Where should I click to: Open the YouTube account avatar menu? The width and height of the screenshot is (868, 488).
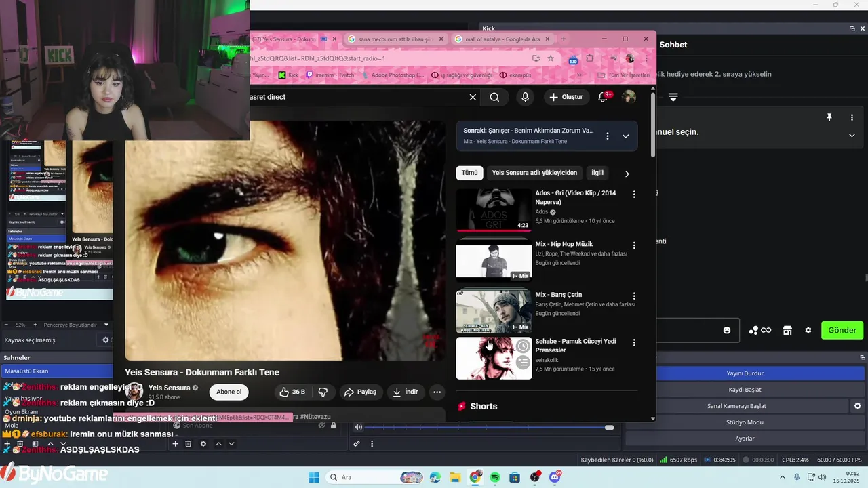click(629, 97)
